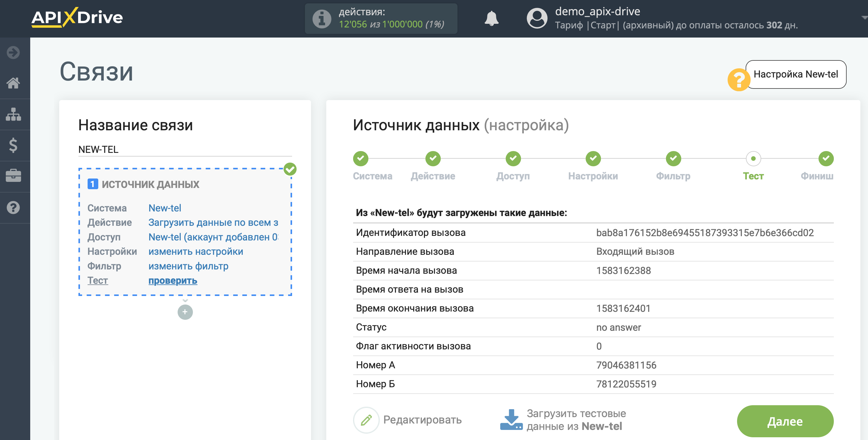Add a new block with plus icon
Screen dimensions: 868x440
185,312
